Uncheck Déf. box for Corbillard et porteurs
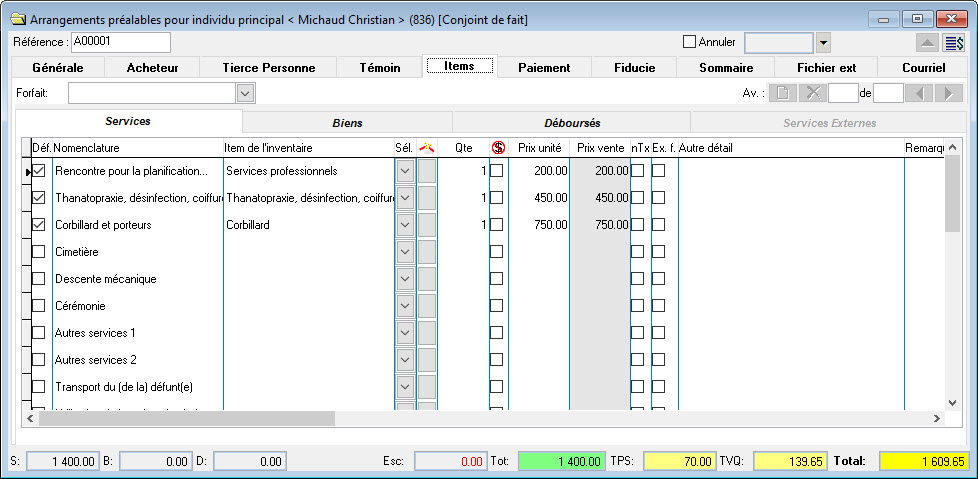The image size is (978, 479). point(39,225)
